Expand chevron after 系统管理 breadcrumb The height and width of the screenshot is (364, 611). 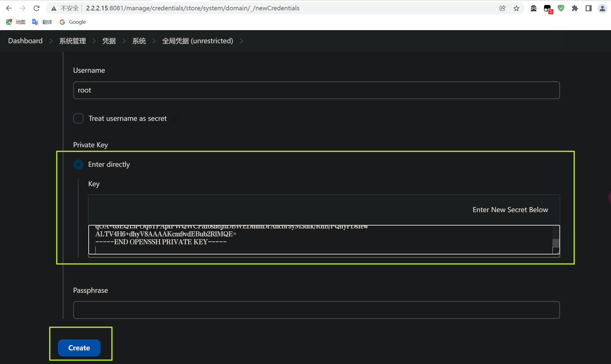94,41
